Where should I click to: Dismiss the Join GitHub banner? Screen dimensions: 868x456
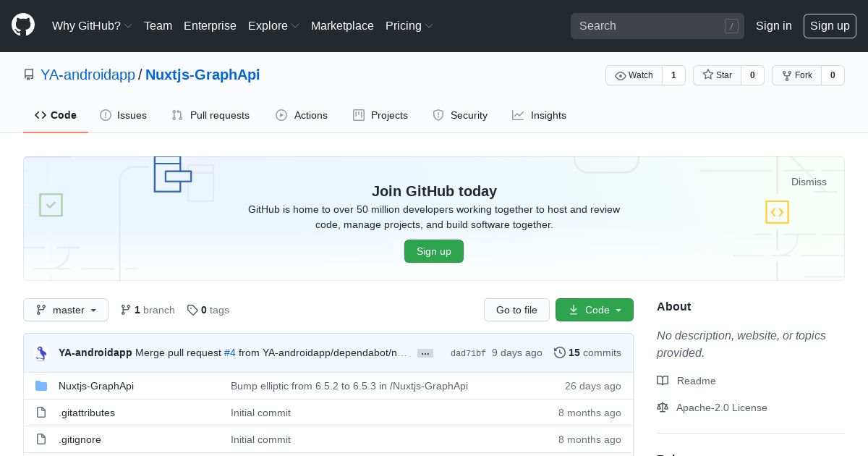pyautogui.click(x=809, y=182)
